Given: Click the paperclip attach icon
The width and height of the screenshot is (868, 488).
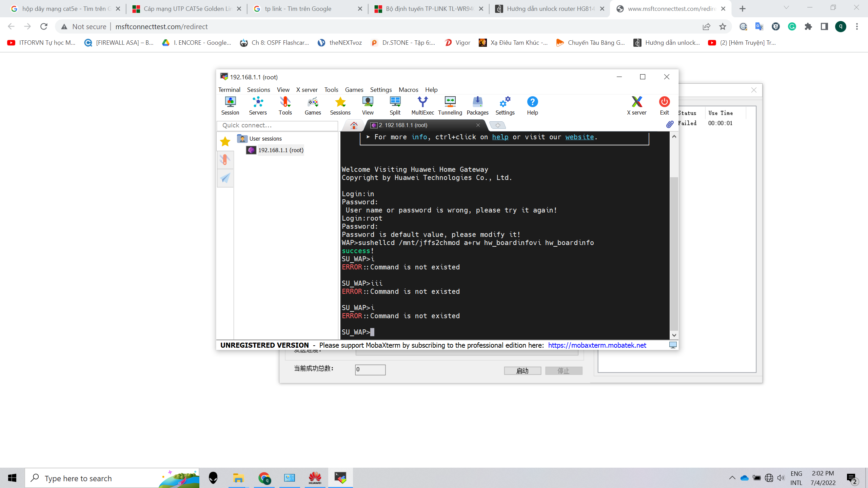Looking at the screenshot, I should click(x=670, y=124).
